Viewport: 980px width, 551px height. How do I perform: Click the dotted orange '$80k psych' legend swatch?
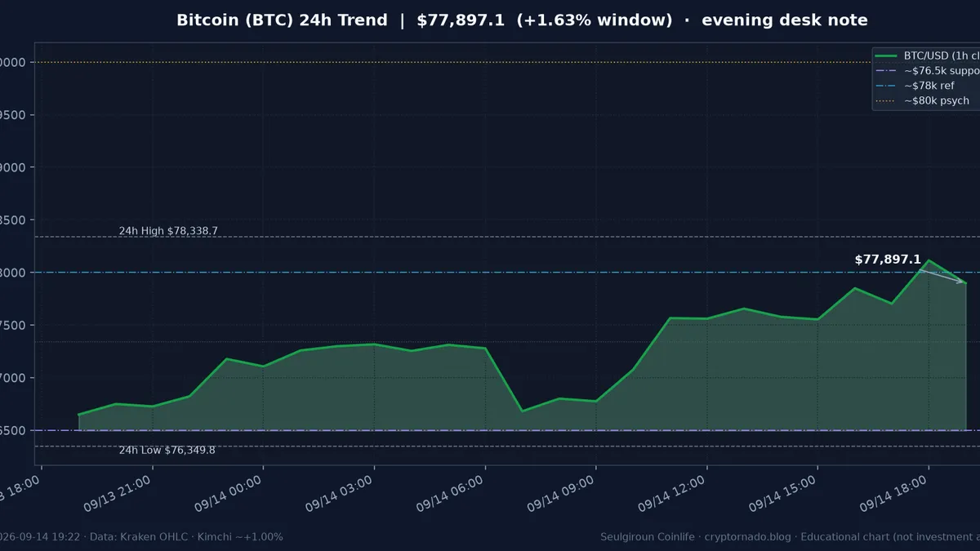pyautogui.click(x=886, y=101)
